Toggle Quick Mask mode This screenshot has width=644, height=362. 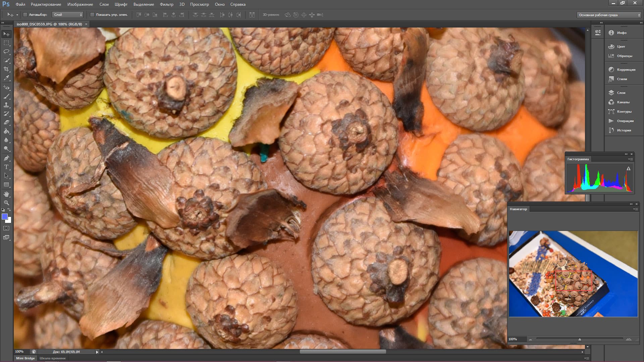click(6, 228)
